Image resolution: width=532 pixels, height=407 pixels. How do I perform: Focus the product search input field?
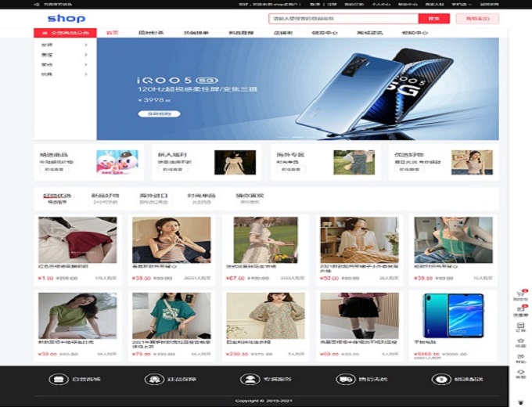point(343,19)
